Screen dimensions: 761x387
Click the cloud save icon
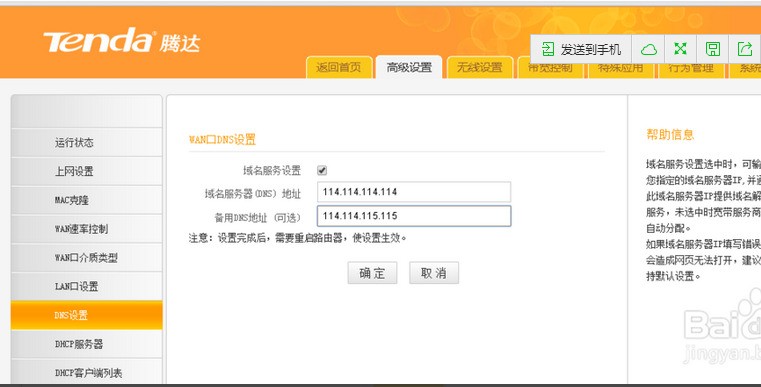649,49
